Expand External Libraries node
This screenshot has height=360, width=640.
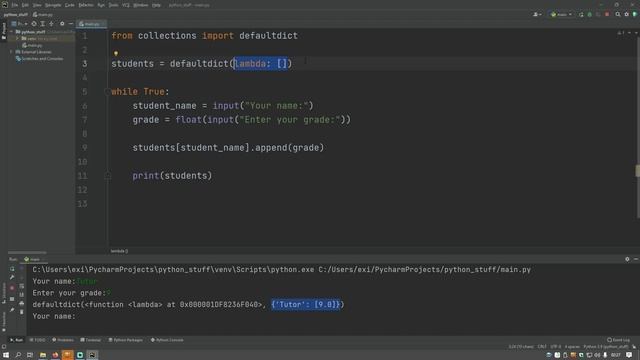(11, 52)
